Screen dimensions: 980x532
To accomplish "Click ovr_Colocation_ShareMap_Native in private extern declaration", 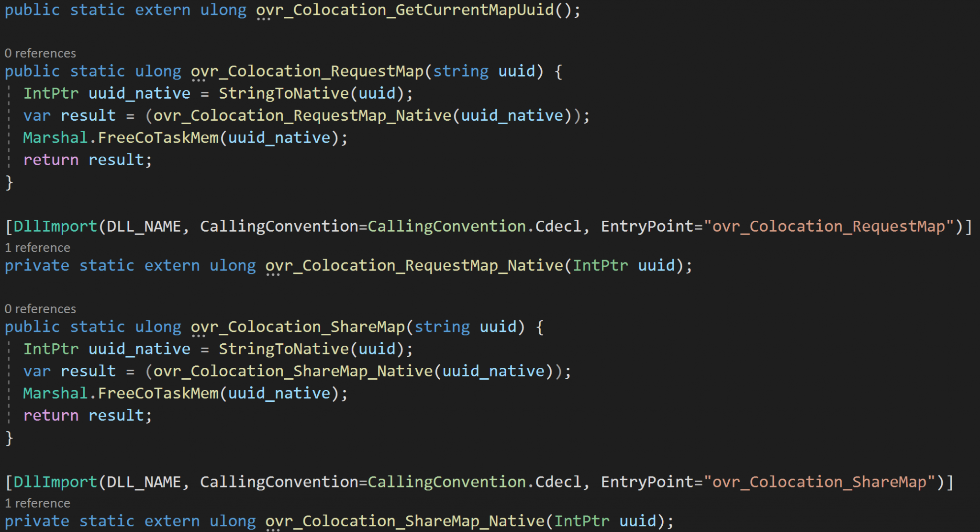I will pos(405,521).
